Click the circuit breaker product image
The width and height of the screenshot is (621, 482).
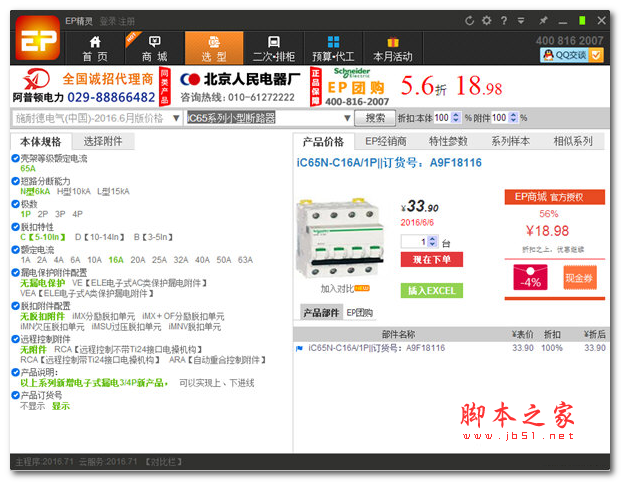click(x=340, y=238)
